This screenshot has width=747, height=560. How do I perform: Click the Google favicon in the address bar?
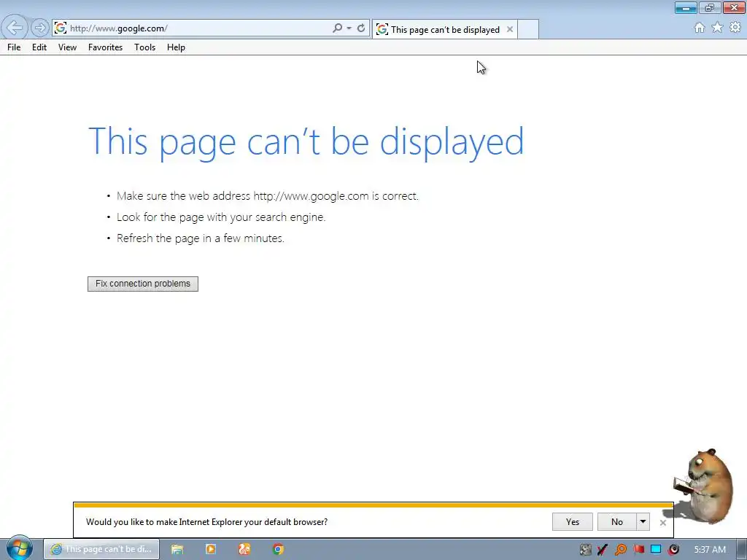pos(60,28)
